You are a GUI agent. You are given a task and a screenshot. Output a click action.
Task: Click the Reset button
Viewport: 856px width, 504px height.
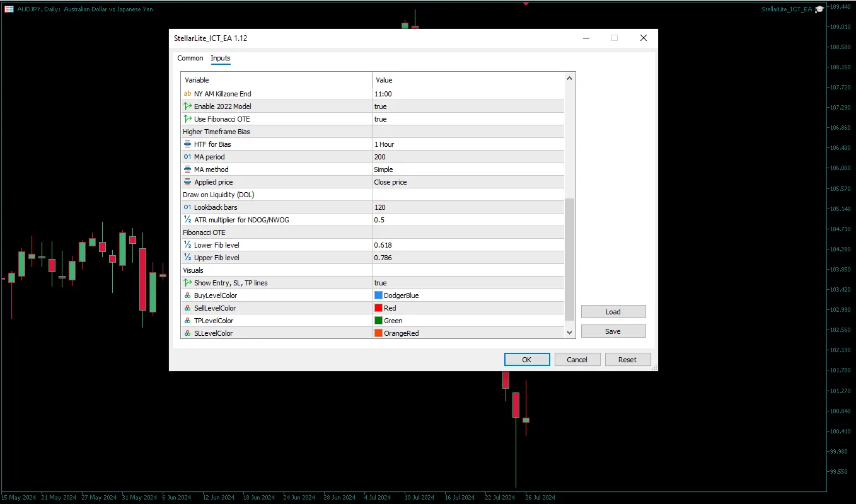click(627, 360)
